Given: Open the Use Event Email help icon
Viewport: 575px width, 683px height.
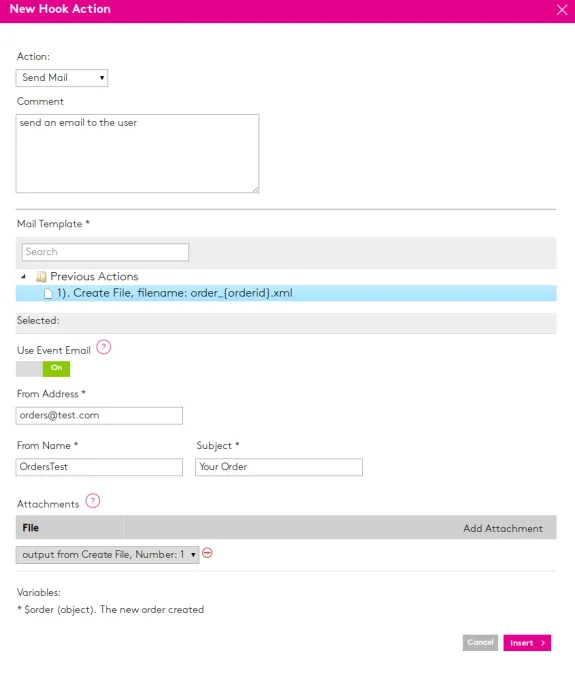Looking at the screenshot, I should pos(104,348).
